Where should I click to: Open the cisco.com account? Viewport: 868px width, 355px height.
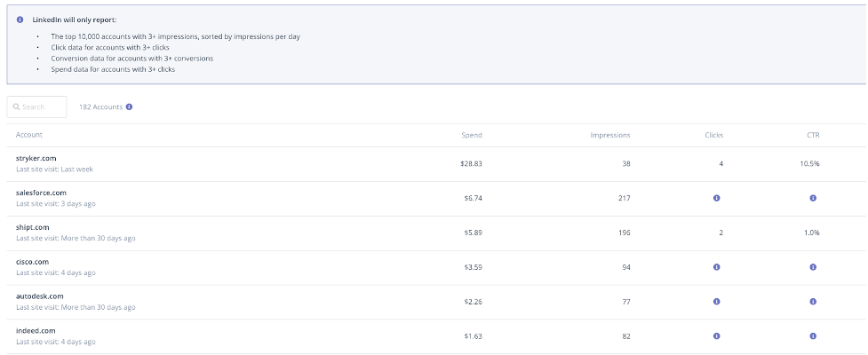coord(33,262)
